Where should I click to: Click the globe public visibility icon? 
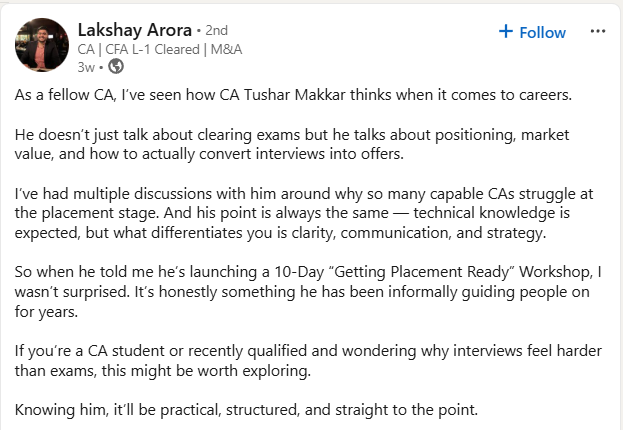click(x=115, y=66)
